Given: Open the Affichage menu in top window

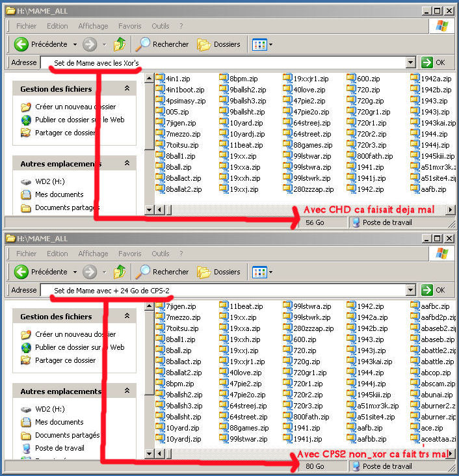Looking at the screenshot, I should (93, 26).
